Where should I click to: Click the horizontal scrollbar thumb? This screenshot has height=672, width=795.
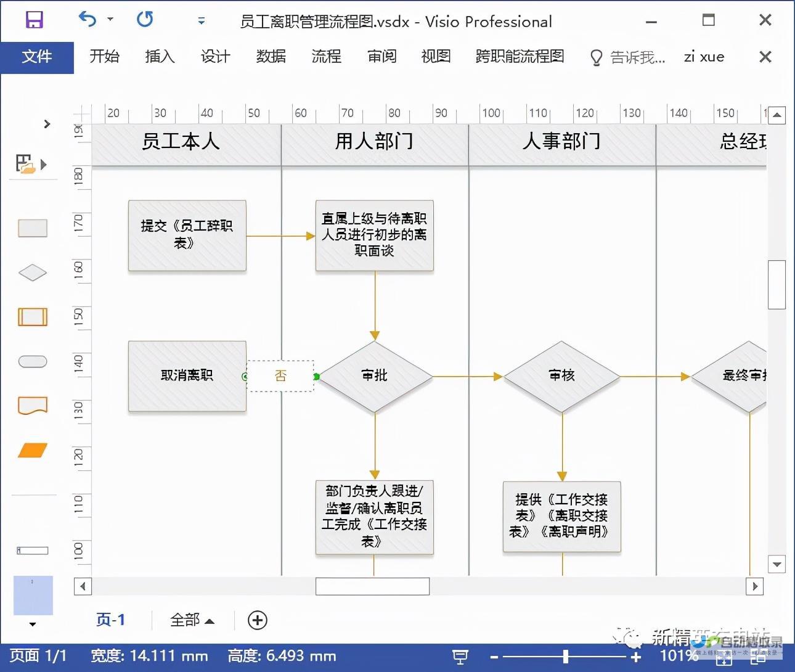[x=372, y=586]
